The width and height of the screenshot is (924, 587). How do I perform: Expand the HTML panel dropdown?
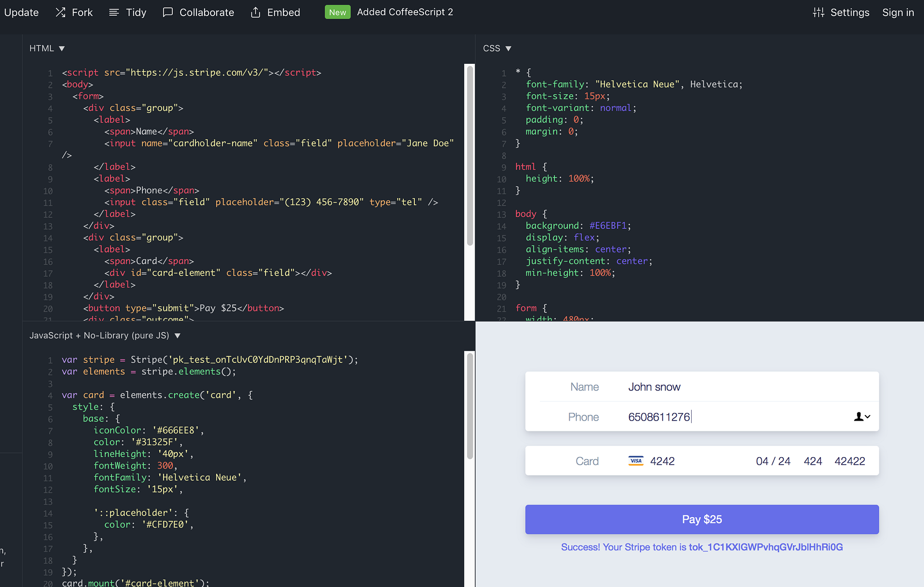(61, 48)
